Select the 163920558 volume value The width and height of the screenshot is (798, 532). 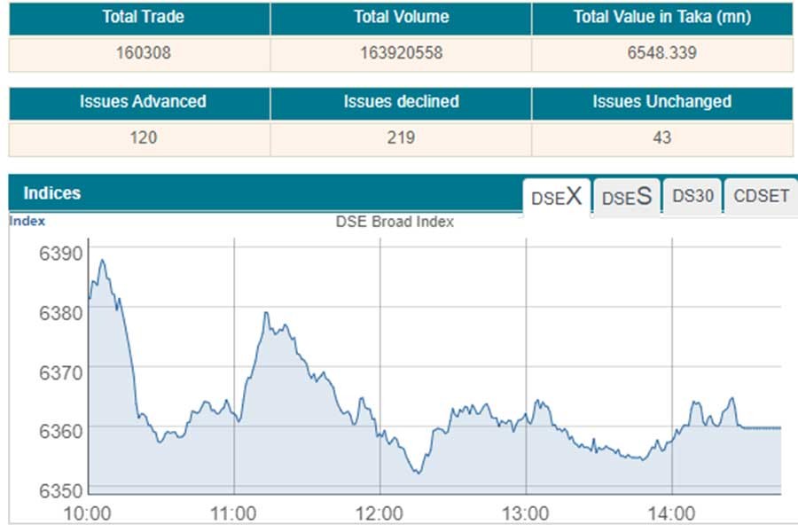pos(401,53)
